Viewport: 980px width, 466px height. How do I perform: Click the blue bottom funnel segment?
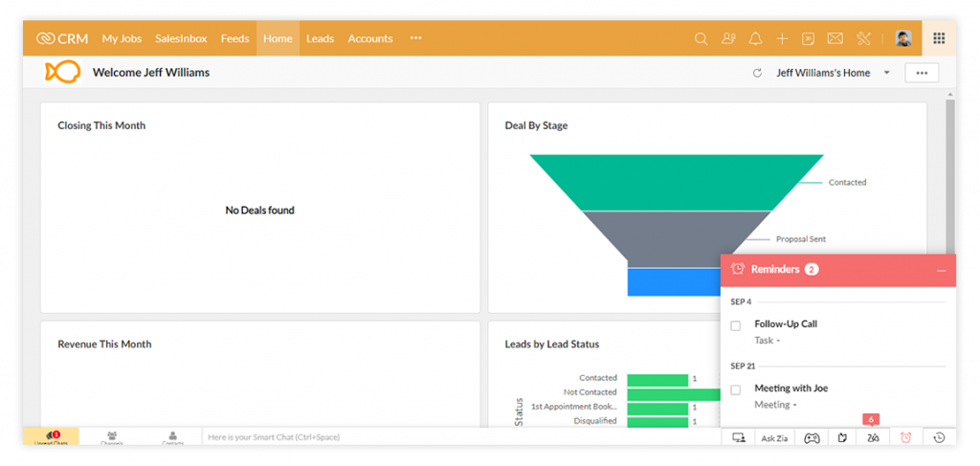(x=674, y=282)
